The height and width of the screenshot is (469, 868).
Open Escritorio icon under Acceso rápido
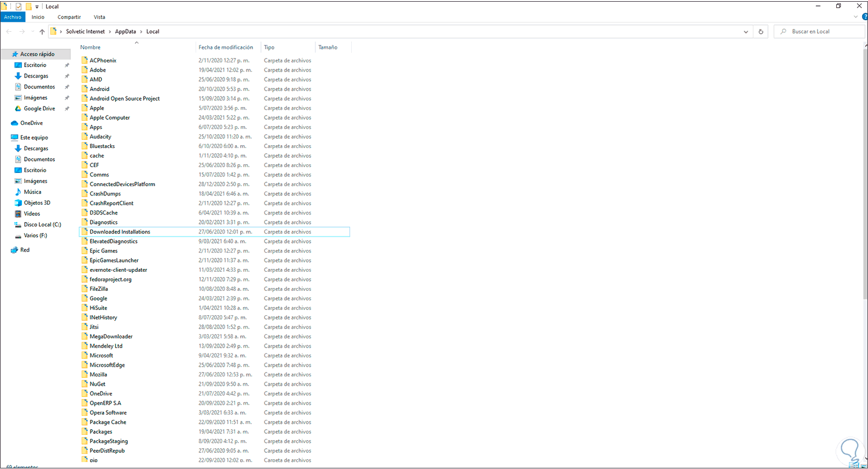[x=18, y=65]
